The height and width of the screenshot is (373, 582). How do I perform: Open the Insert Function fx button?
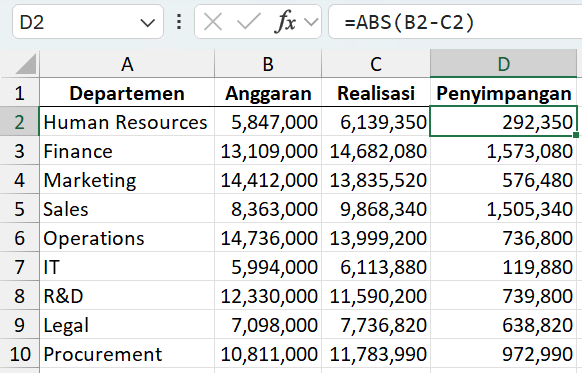tap(285, 22)
